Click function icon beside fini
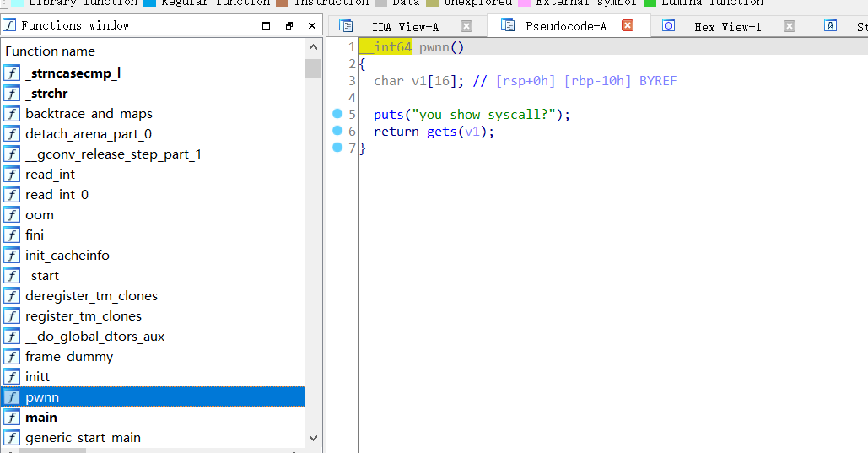 click(x=12, y=235)
